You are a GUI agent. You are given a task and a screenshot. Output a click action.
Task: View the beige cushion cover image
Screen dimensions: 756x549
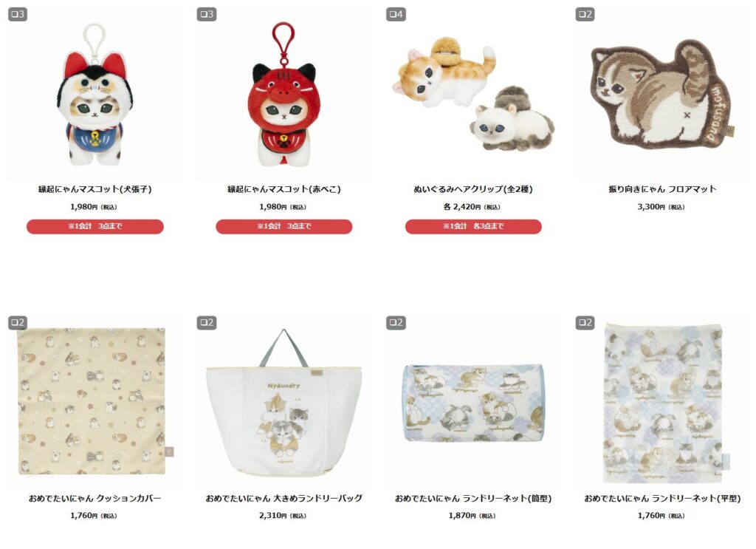[x=92, y=401]
